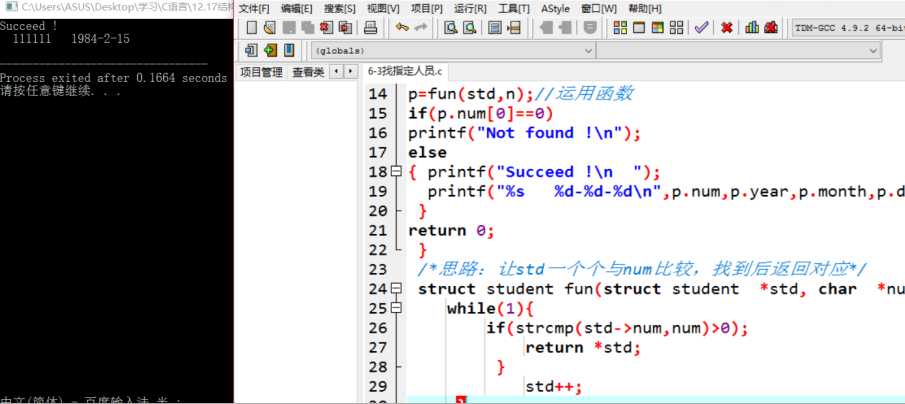Switch to the 查看类 panel tab
This screenshot has height=404, width=905.
pos(308,72)
